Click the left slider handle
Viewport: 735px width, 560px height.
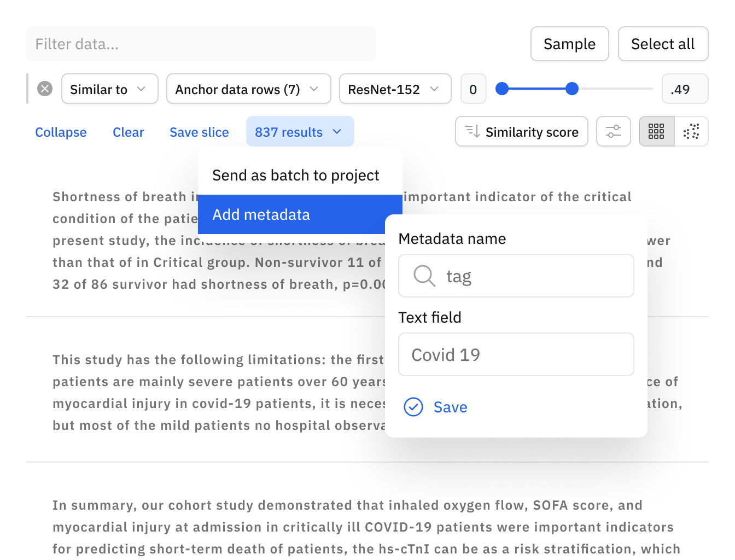tap(502, 89)
